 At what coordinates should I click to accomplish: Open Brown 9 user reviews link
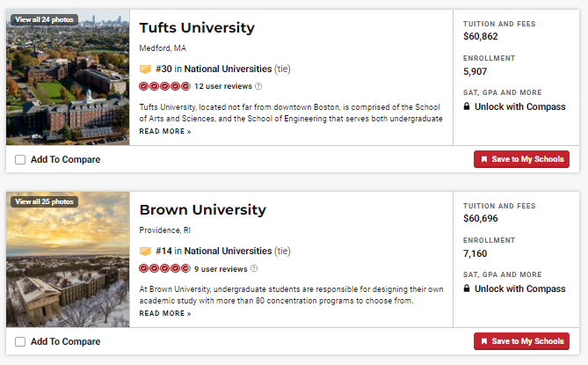(x=221, y=268)
